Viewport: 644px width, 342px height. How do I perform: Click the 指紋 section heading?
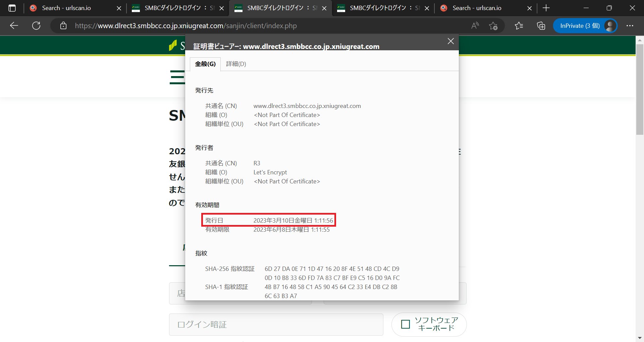(201, 253)
